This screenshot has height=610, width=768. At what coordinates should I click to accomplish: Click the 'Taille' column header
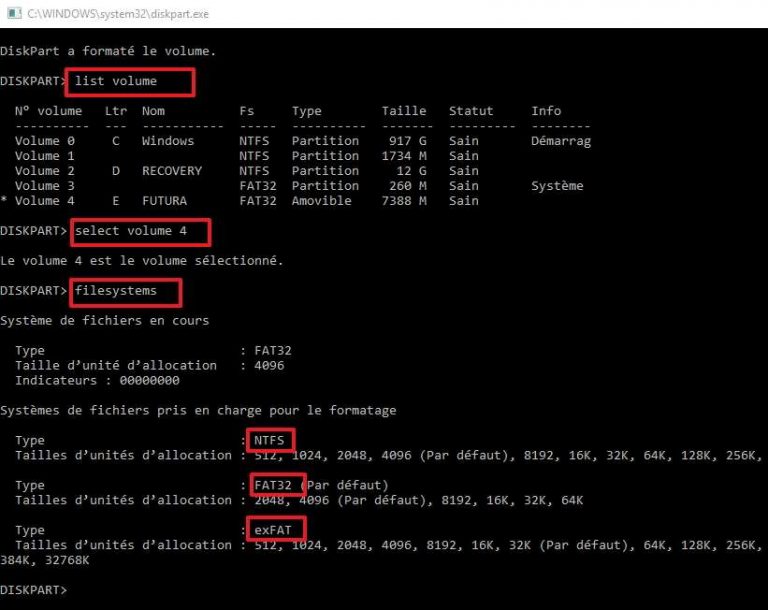click(403, 111)
